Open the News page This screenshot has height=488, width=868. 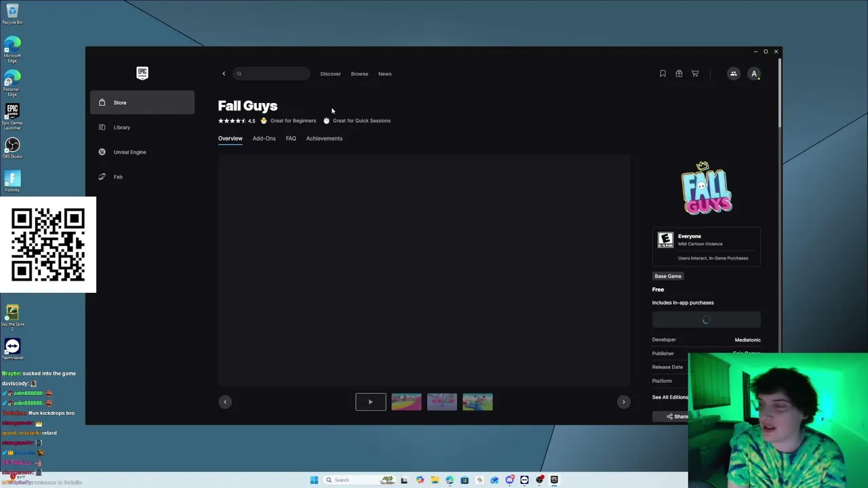pyautogui.click(x=384, y=74)
